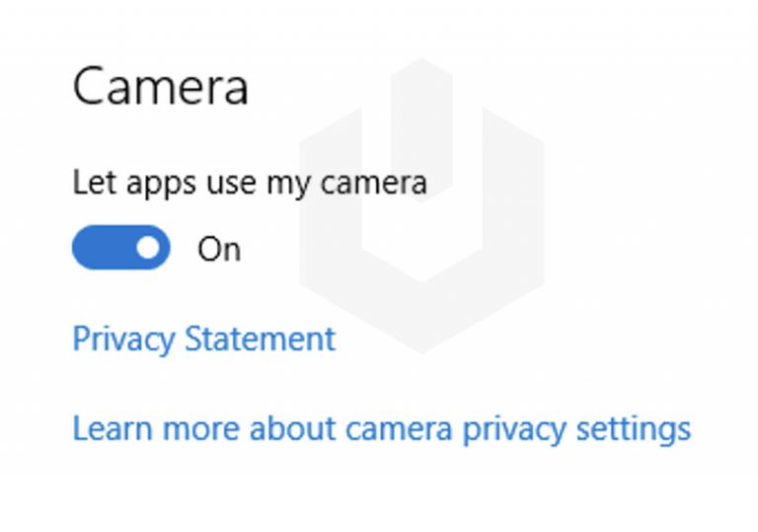Click the word Learn in the bottom link
The height and width of the screenshot is (532, 758).
point(113,428)
